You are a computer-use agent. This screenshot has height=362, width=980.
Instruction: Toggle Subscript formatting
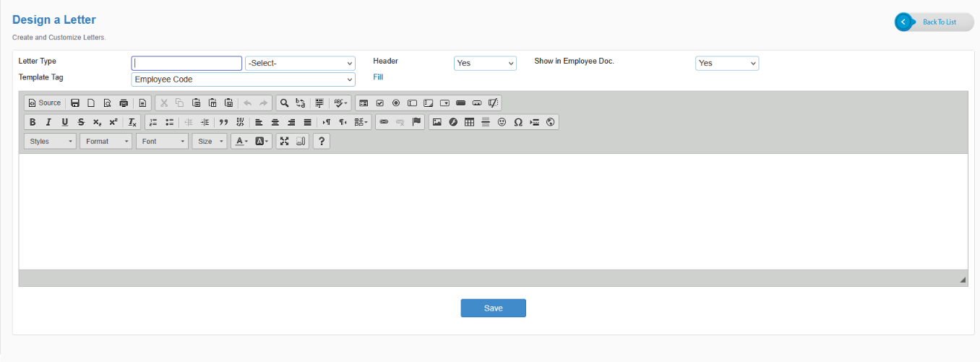(x=97, y=122)
